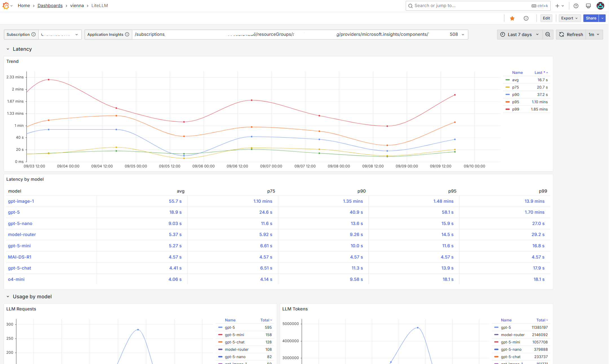The image size is (609, 364).
Task: Open the 1m refresh interval dropdown
Action: click(594, 34)
